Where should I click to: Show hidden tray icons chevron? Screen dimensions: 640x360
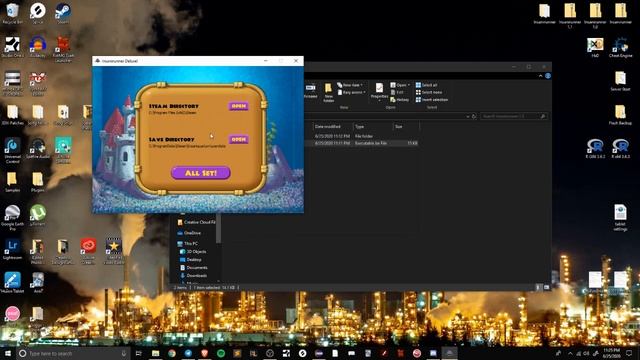tap(571, 353)
